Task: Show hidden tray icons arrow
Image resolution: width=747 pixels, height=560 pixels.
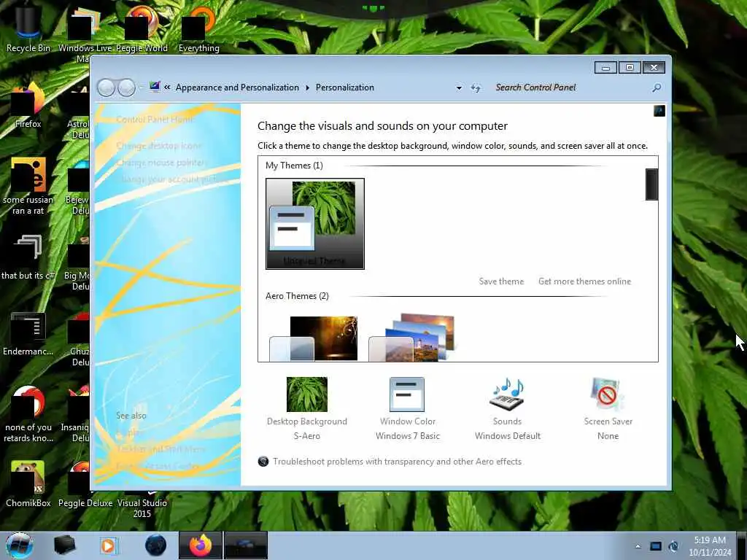Action: [638, 546]
